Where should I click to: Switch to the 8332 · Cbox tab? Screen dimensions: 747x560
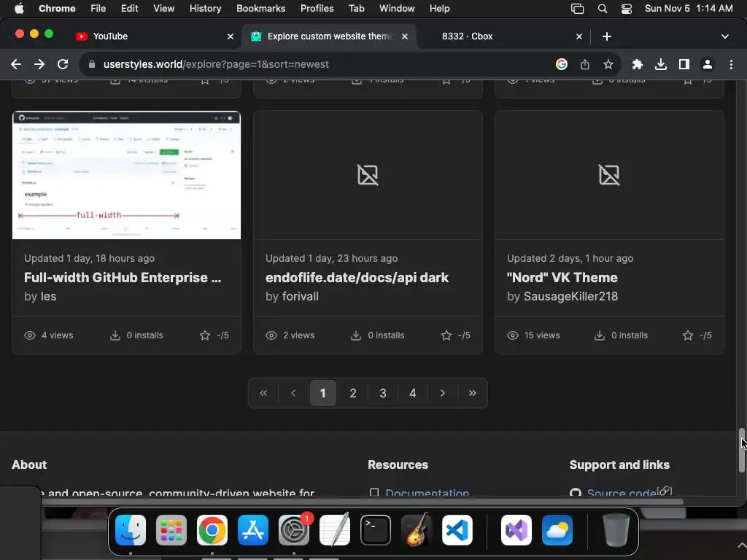505,36
